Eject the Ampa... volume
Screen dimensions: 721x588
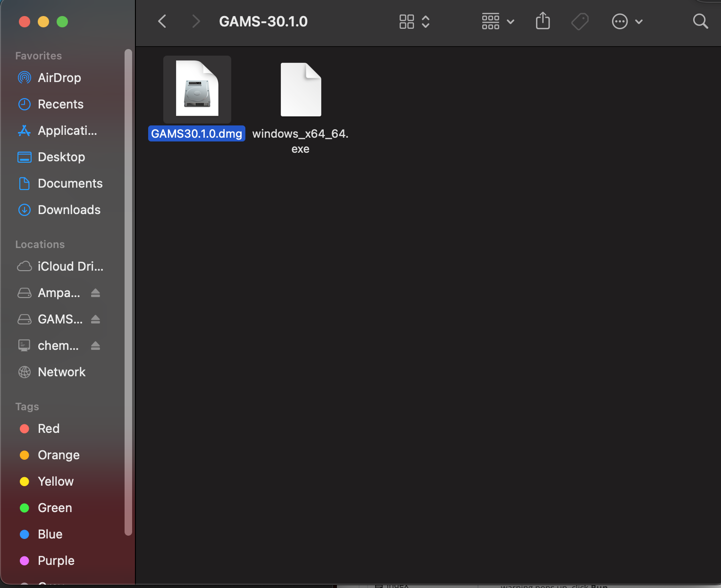tap(96, 293)
